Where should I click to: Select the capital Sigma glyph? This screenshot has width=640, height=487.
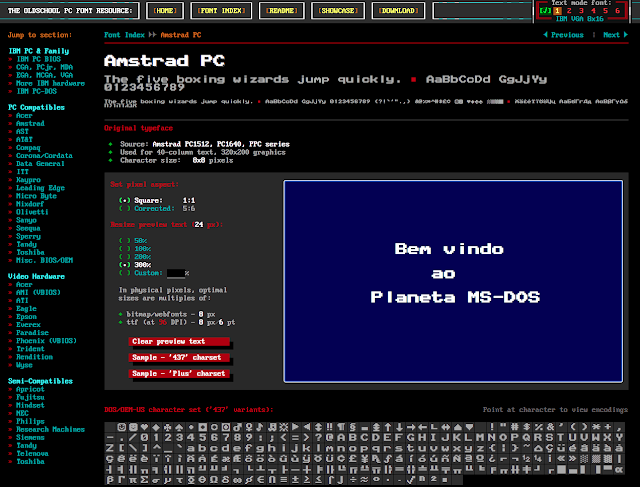tap(145, 480)
